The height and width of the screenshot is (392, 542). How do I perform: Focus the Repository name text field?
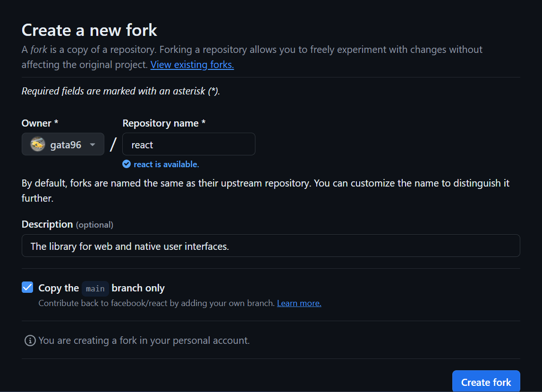pos(189,145)
